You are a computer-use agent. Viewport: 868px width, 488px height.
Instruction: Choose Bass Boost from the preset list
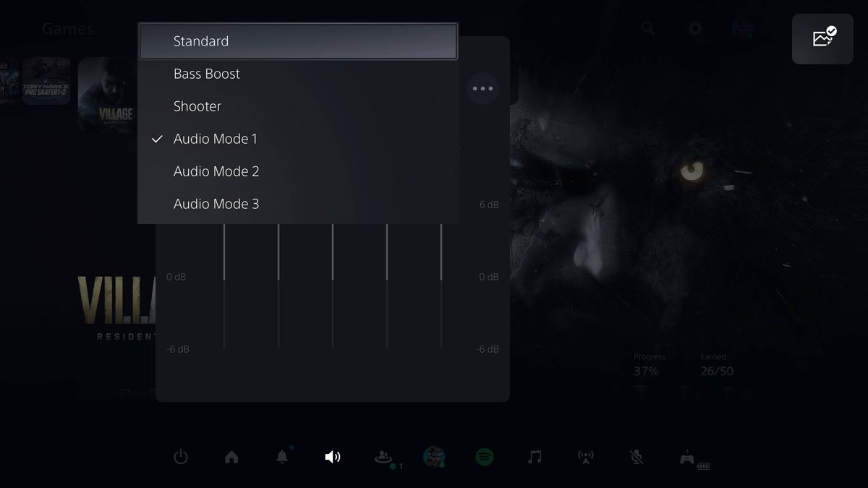point(206,73)
